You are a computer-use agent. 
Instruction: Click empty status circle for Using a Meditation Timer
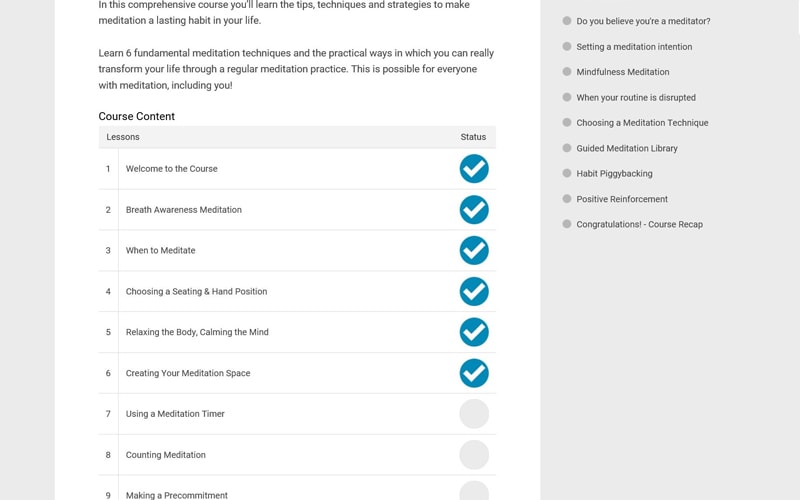(474, 414)
